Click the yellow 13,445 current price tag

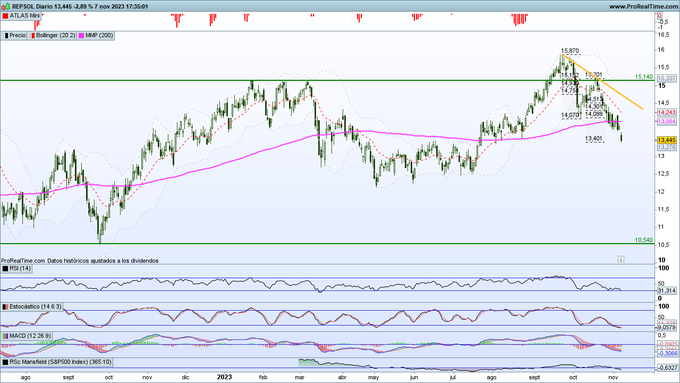[x=667, y=140]
